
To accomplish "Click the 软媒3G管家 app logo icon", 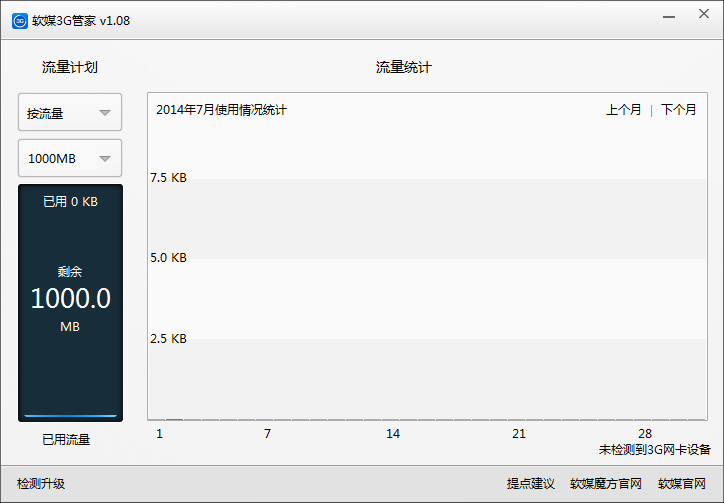I will tap(20, 21).
